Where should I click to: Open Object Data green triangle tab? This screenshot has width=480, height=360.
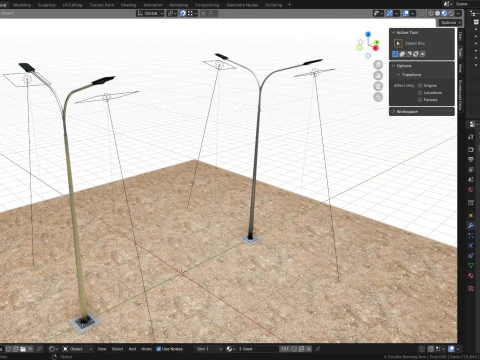click(x=471, y=265)
